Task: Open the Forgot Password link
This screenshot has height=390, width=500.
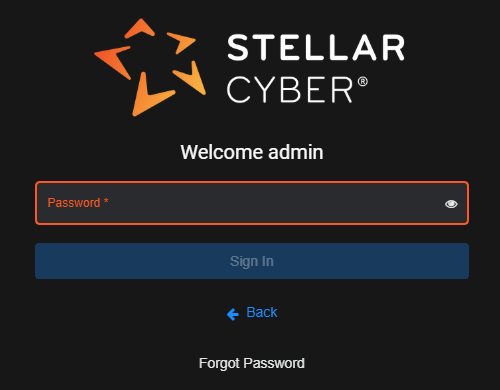Action: tap(252, 363)
